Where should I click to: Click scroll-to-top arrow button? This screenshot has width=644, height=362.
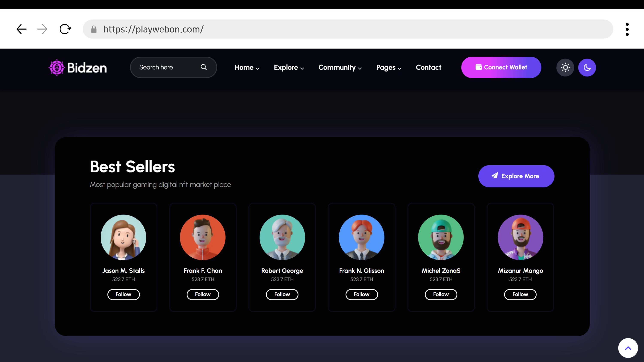pos(628,348)
